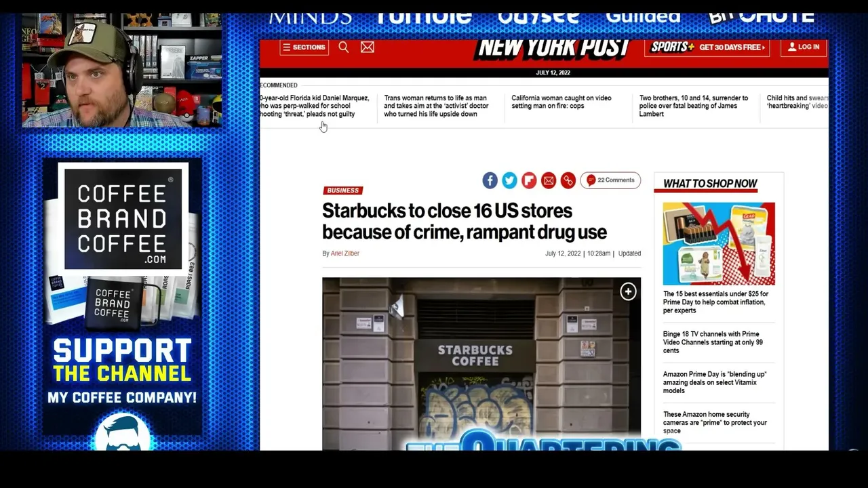The height and width of the screenshot is (488, 868).
Task: Click the July 12, 2022 header date
Action: pyautogui.click(x=553, y=73)
